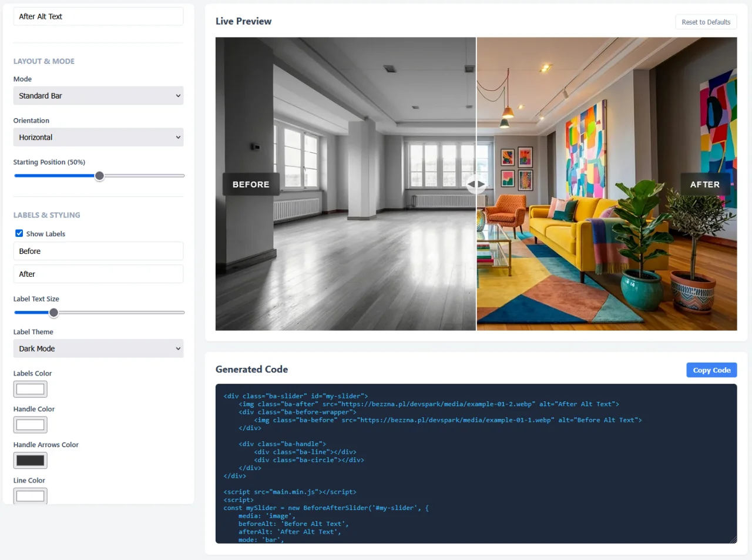
Task: Click the code line starting 'const mySlider'
Action: 326,508
